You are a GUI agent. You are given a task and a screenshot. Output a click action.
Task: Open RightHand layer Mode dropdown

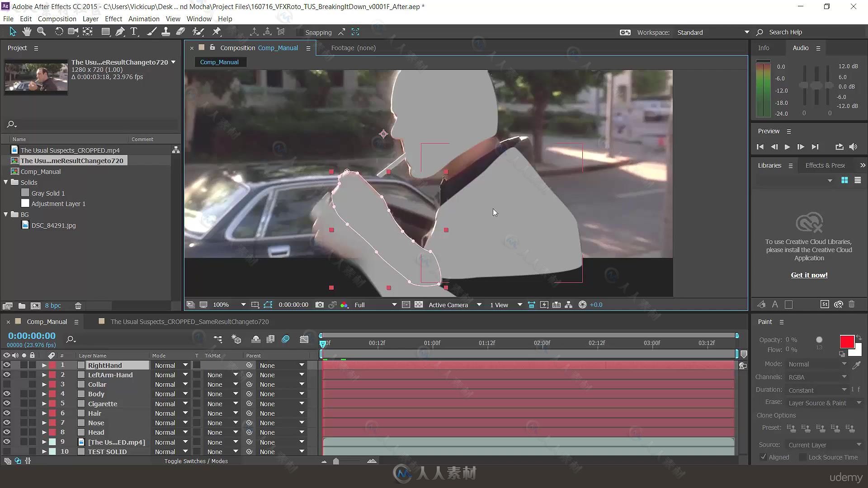(x=171, y=365)
